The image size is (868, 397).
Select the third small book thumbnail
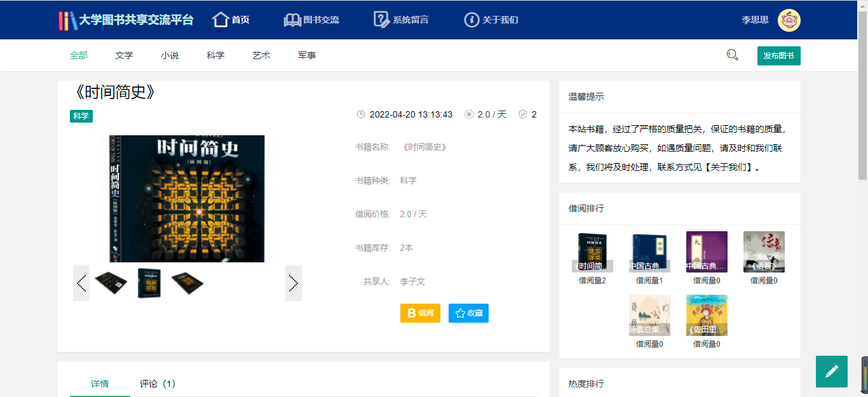[x=187, y=283]
